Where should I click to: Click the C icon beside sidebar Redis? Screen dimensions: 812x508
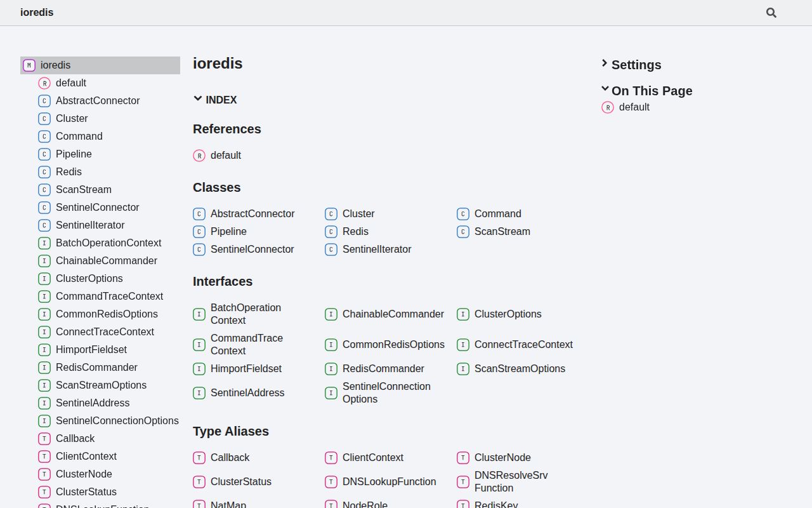click(x=44, y=172)
